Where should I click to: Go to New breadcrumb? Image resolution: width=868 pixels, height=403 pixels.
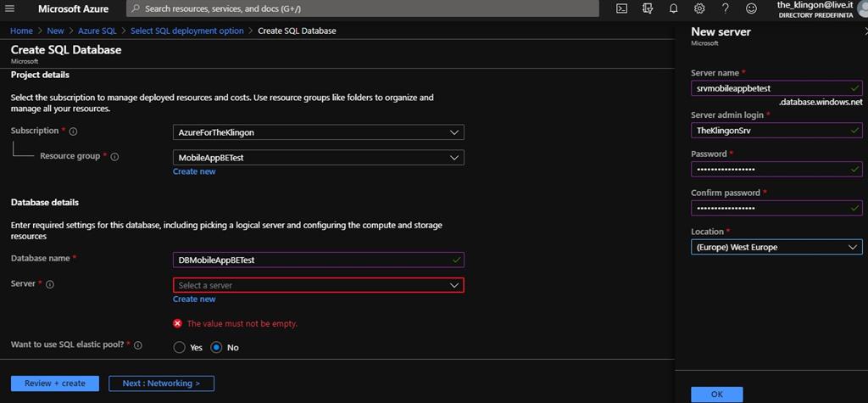(55, 31)
